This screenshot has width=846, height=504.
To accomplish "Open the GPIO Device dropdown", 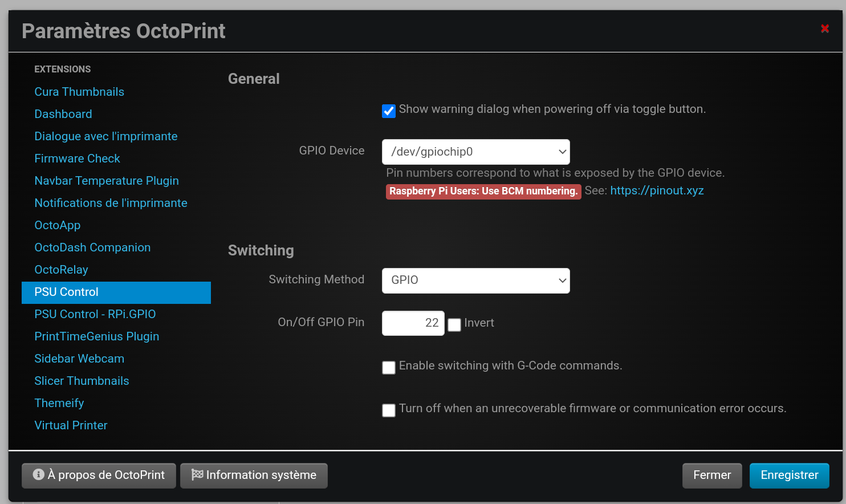I will pos(475,152).
